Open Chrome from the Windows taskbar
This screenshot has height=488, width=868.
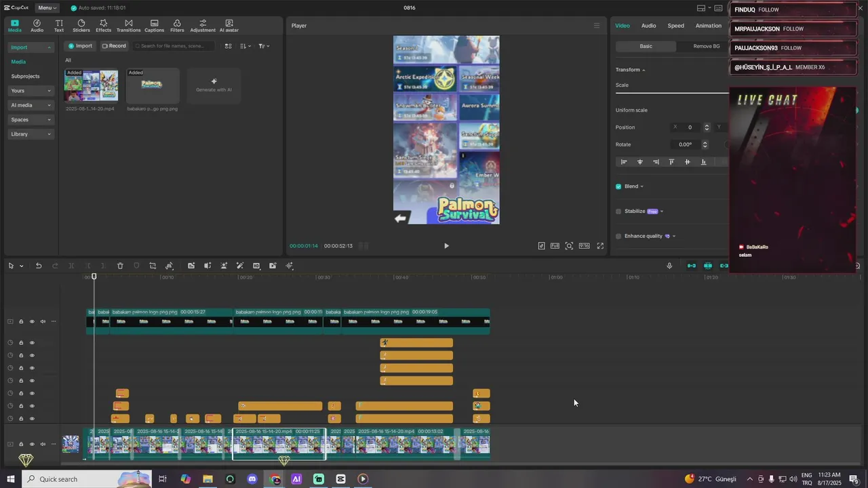(275, 479)
